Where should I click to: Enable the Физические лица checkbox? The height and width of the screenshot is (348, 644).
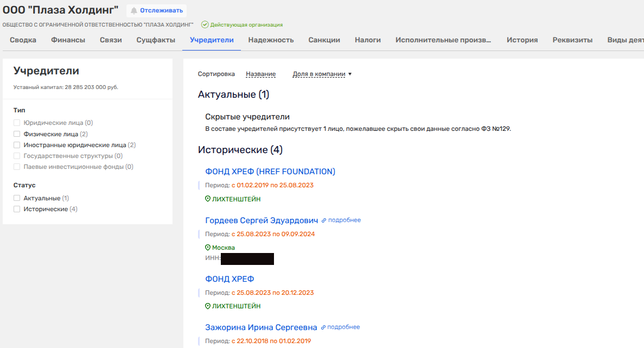17,134
